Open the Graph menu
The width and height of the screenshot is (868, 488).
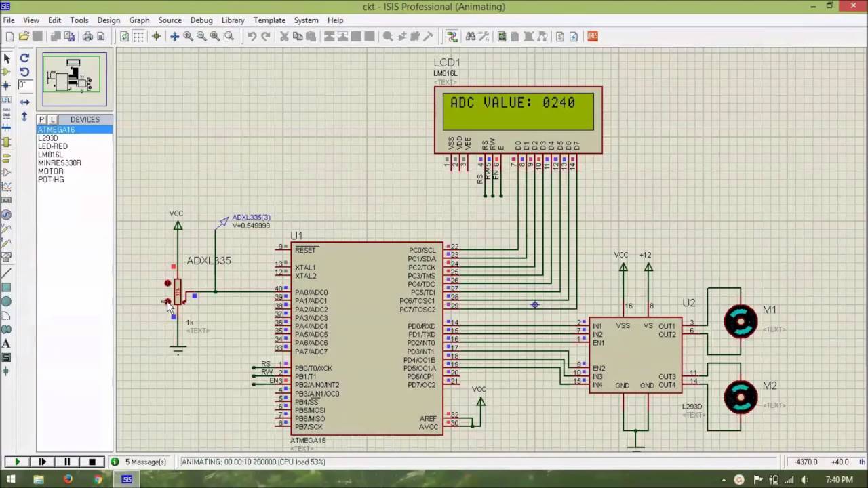139,20
